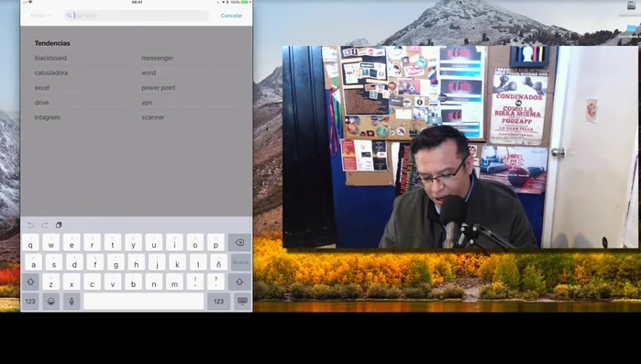Select trending search 'calculadora'
641x364 pixels.
tap(51, 72)
